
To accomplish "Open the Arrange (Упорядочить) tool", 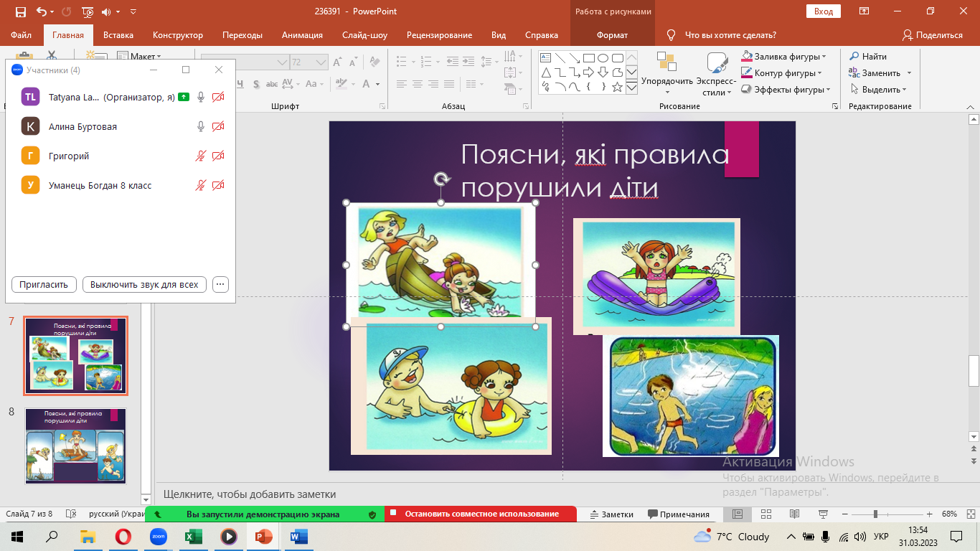I will [x=666, y=72].
